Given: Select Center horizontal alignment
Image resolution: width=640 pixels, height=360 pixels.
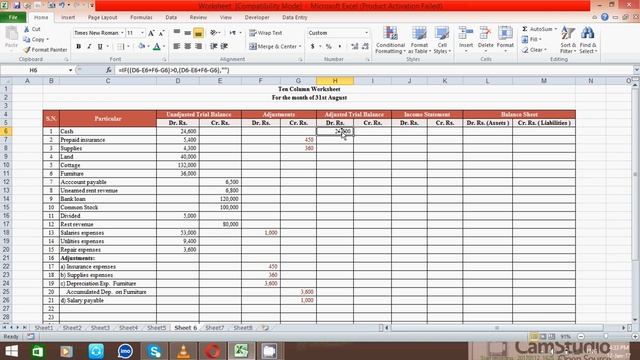Looking at the screenshot, I should pos(188,47).
